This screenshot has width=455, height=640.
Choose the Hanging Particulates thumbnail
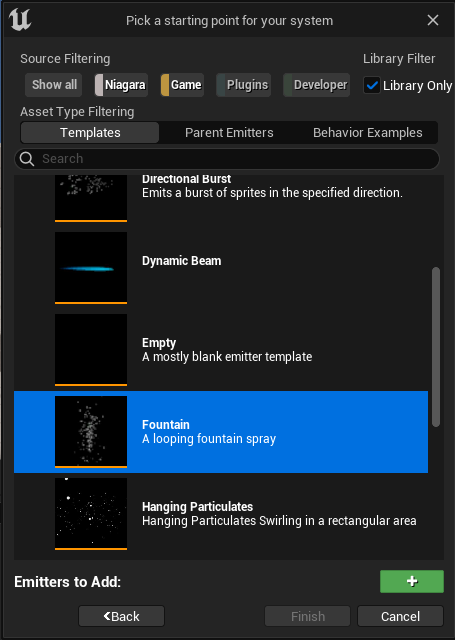click(91, 514)
